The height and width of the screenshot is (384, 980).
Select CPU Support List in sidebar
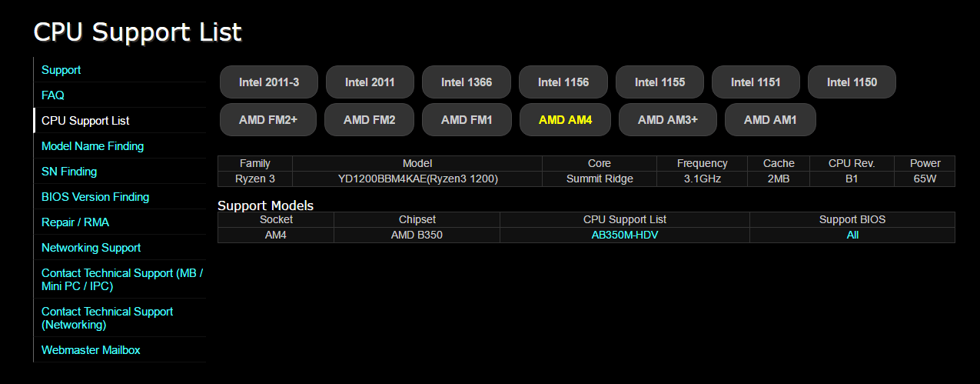[x=85, y=121]
